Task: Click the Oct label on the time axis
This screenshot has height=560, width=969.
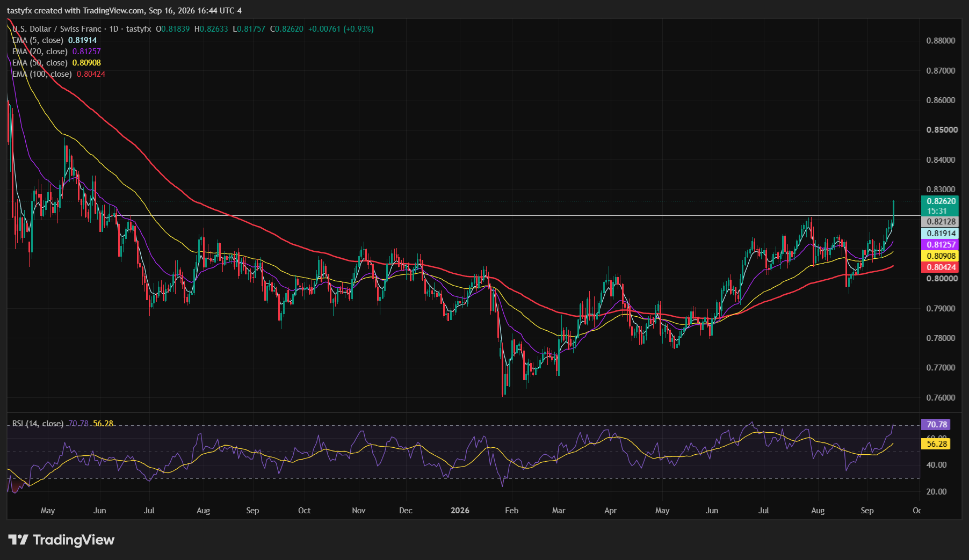Action: click(x=305, y=511)
